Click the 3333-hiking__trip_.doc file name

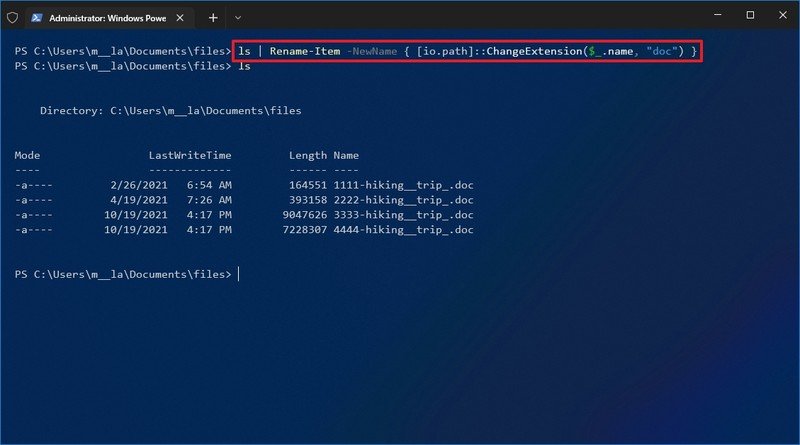(404, 215)
